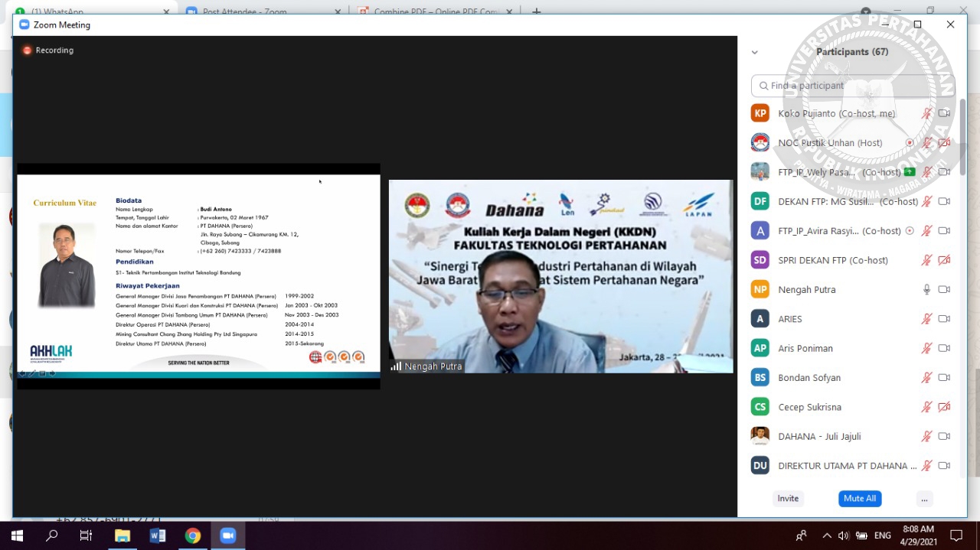980x550 pixels.
Task: Click muted mic icon for ARIES
Action: click(x=926, y=319)
